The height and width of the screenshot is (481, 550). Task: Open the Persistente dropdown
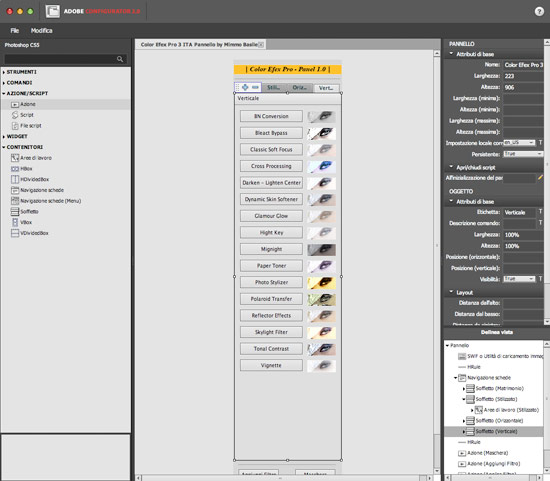(523, 154)
